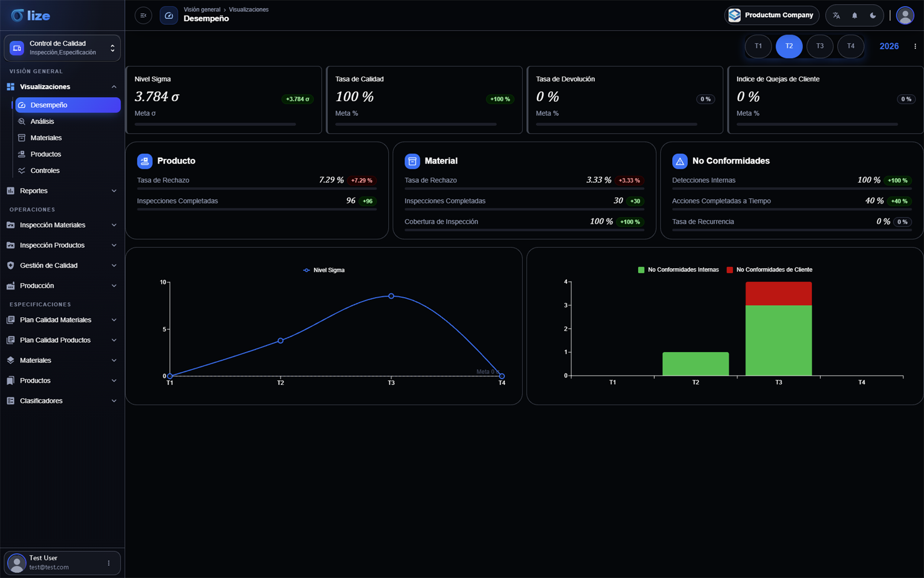The image size is (924, 578).
Task: Open the Productum Company selector
Action: tap(772, 16)
